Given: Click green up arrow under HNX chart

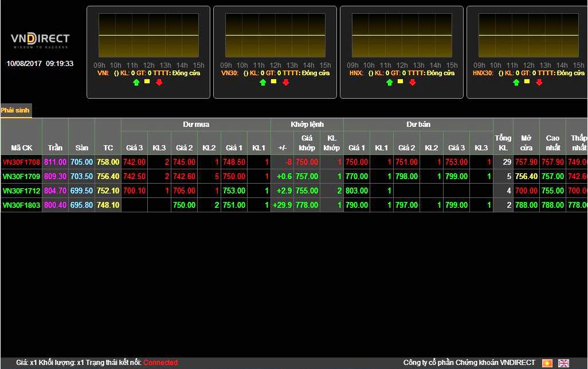Looking at the screenshot, I should point(389,82).
